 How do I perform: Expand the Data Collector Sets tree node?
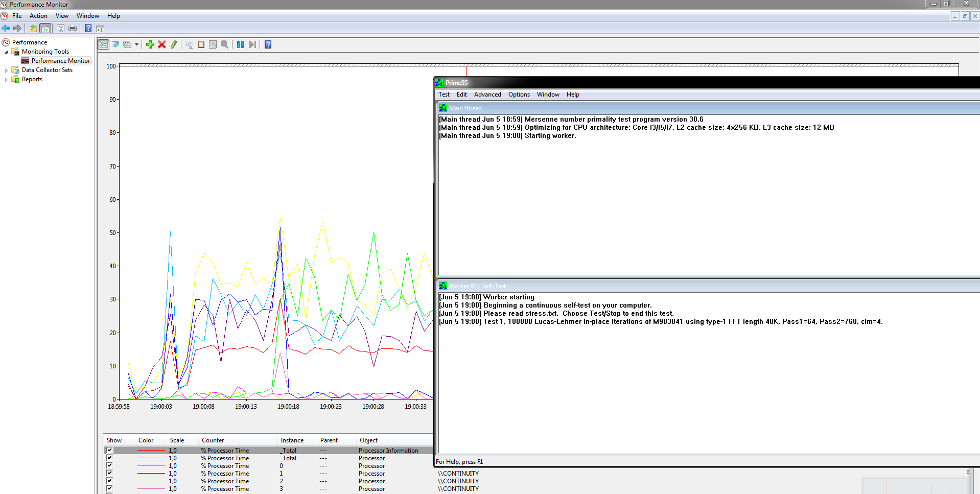(6, 70)
